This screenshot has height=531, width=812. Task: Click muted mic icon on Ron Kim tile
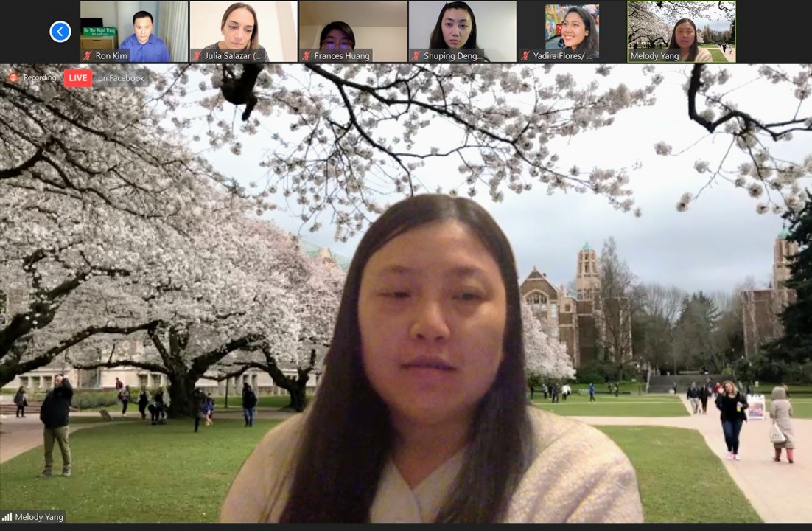tap(87, 56)
